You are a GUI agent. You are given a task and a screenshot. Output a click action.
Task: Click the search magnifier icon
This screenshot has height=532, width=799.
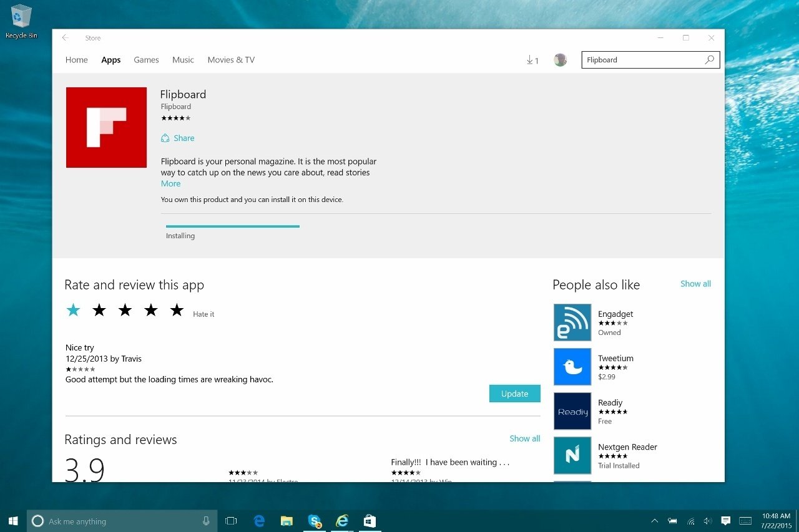[710, 60]
